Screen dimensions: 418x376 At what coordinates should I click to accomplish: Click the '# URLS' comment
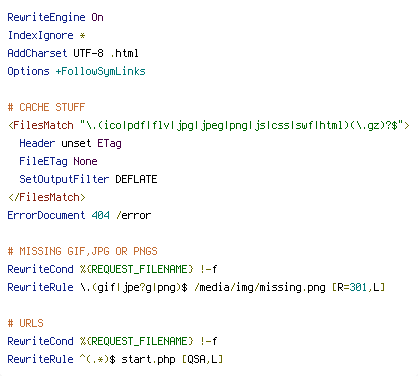click(25, 323)
